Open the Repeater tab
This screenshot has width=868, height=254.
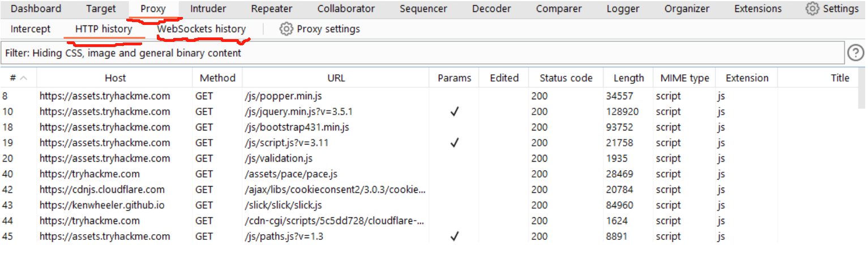pyautogui.click(x=272, y=9)
